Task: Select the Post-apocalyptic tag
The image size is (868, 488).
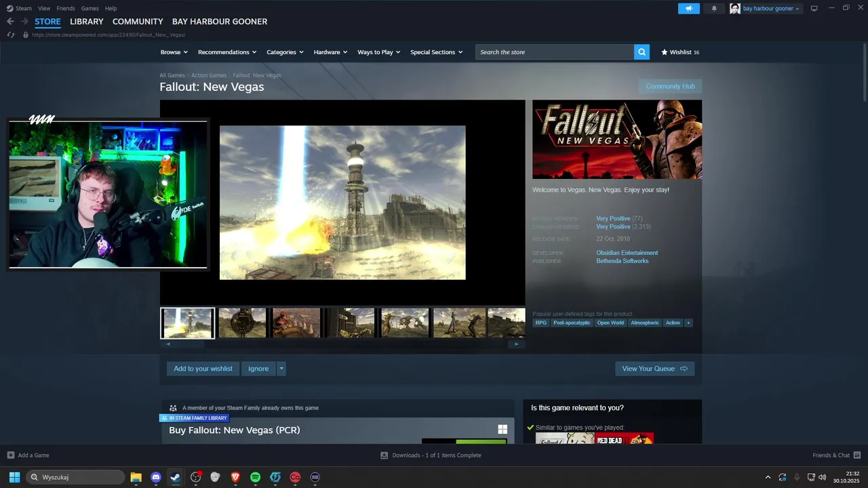Action: click(x=572, y=323)
